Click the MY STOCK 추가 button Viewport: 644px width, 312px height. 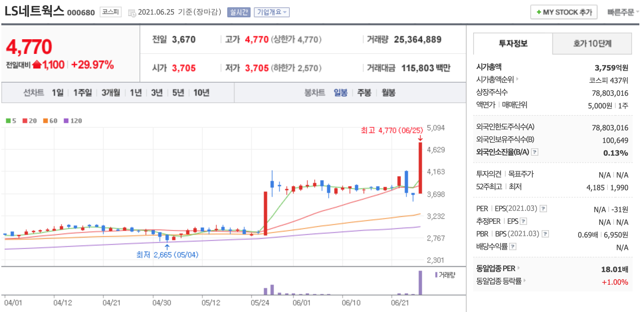click(x=564, y=12)
